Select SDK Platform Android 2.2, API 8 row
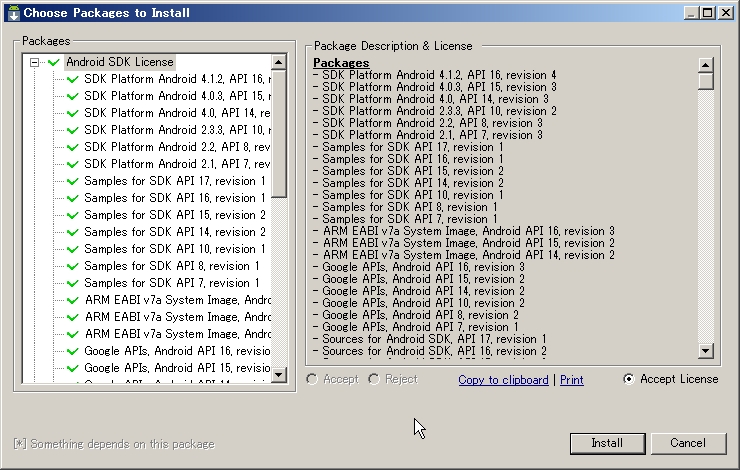740x470 pixels. tap(177, 147)
